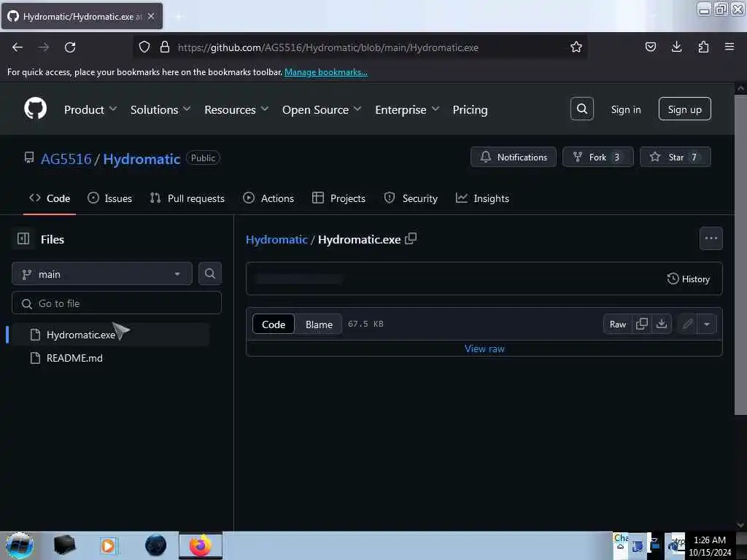Image resolution: width=747 pixels, height=560 pixels.
Task: Open the Projects tab
Action: point(338,198)
